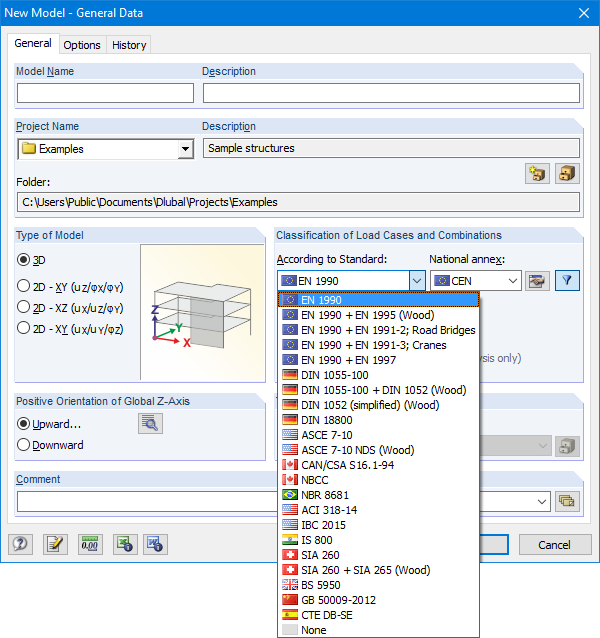Expand the Comment dropdown arrow
This screenshot has width=600, height=638.
(x=541, y=501)
